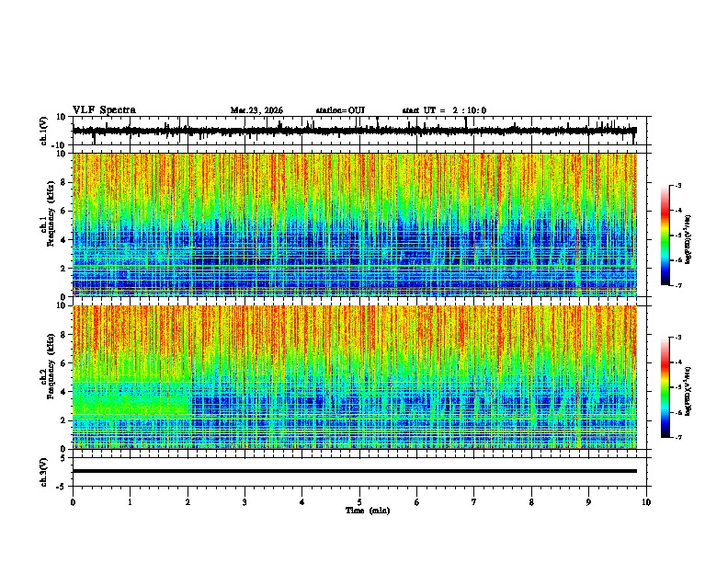This screenshot has height=563, width=728.
Task: Click the ch.2 frequency tick label "4"
Action: click(x=63, y=392)
